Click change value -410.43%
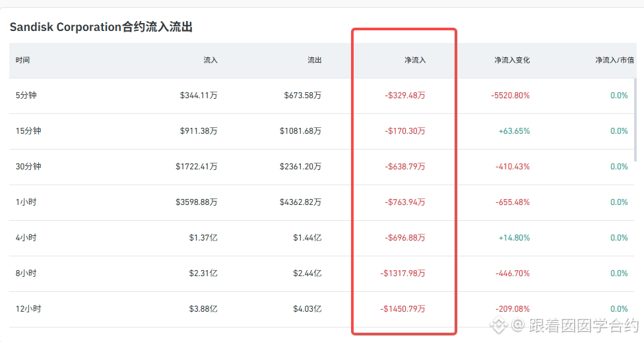 pyautogui.click(x=513, y=167)
